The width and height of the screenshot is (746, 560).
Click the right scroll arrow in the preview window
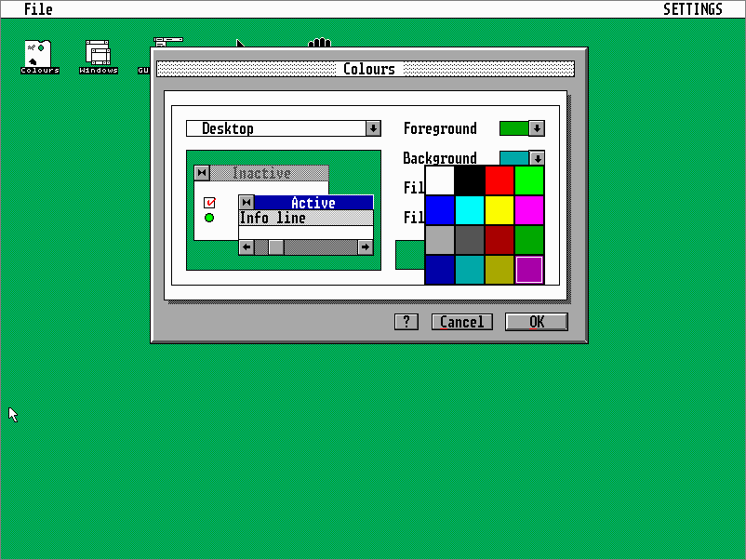(x=366, y=247)
